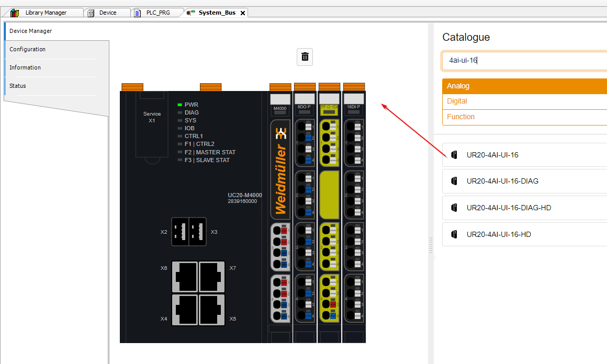
Task: Click the F2 | MASTER STAT LED indicator
Action: coord(179,152)
